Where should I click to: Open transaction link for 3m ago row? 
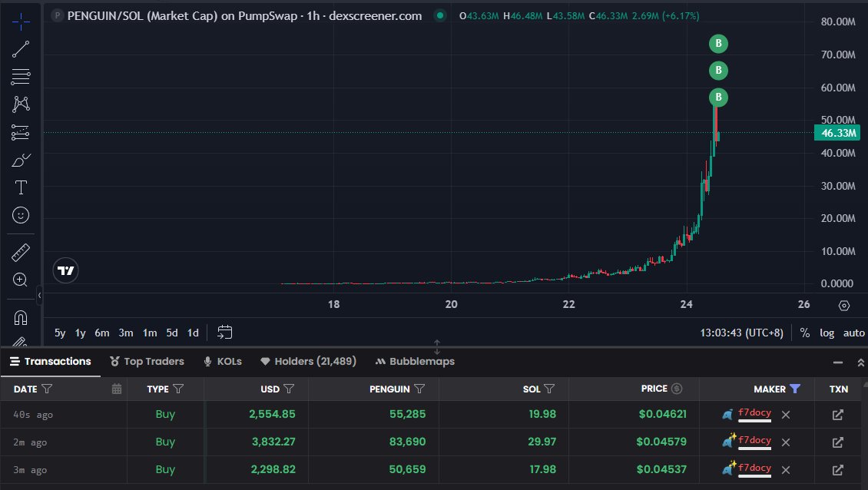point(837,470)
